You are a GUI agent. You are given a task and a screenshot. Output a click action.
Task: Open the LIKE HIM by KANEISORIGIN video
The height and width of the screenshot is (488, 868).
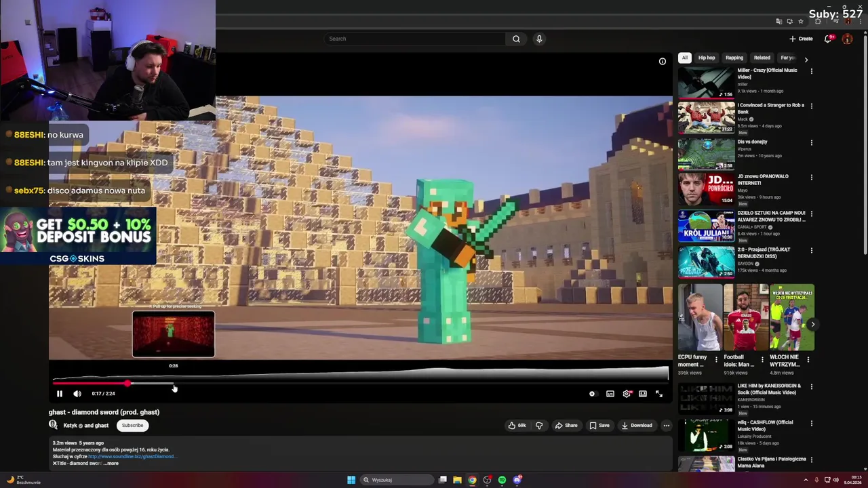coord(706,399)
